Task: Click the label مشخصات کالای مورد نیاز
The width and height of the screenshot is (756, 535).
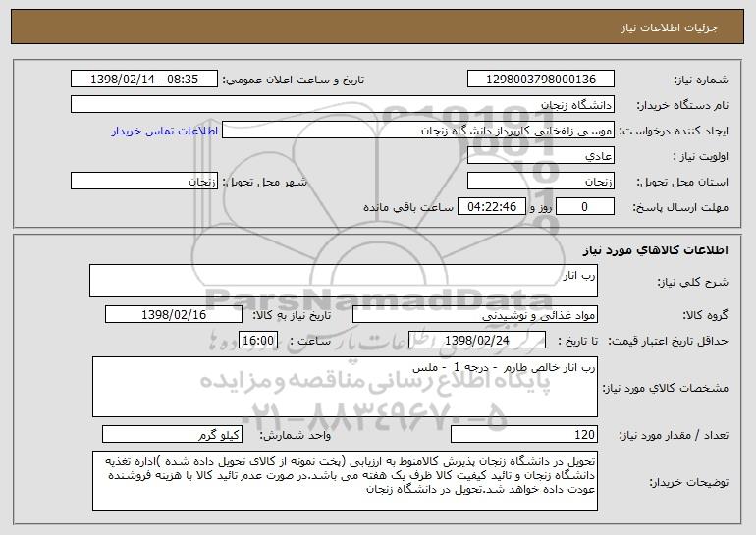Action: pos(666,388)
